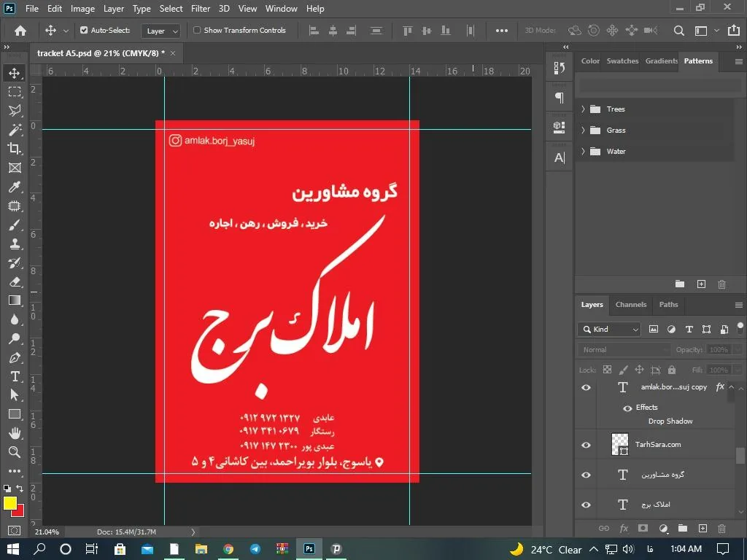Viewport: 747px width, 560px height.
Task: Open the 3D menu
Action: tap(224, 9)
